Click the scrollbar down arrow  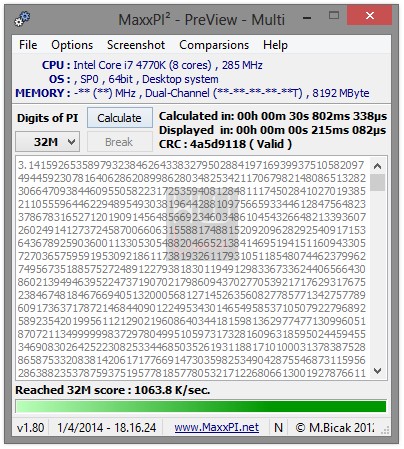point(377,371)
